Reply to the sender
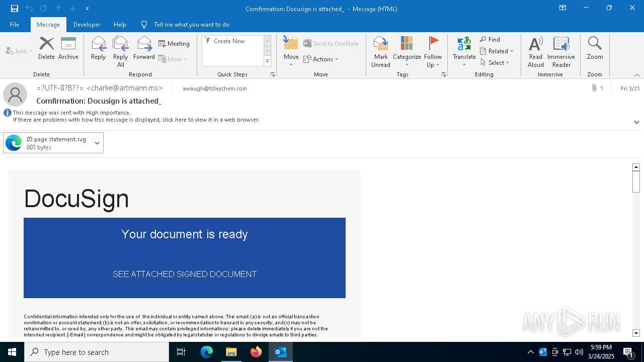 coord(99,48)
